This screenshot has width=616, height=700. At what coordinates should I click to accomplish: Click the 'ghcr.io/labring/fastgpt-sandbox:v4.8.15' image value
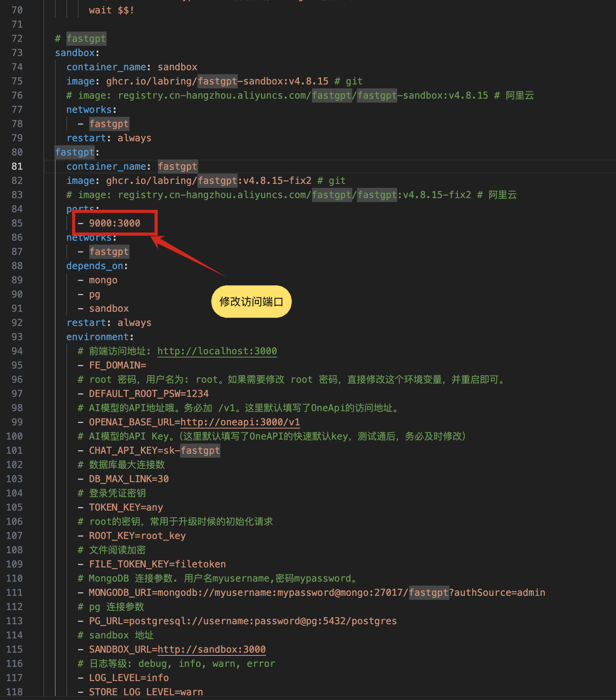[x=217, y=81]
